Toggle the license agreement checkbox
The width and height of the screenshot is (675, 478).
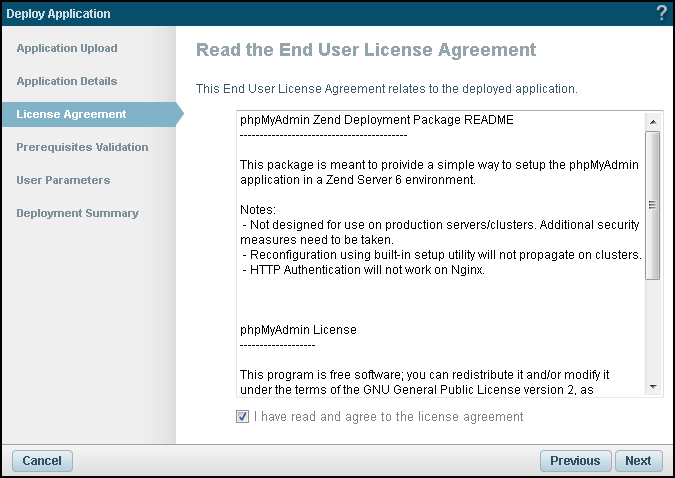coord(243,416)
